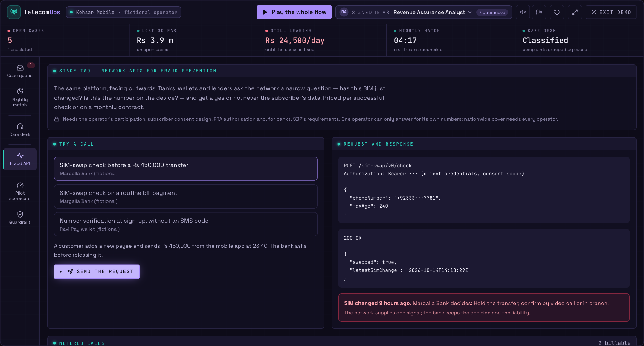
Task: Select SIM-swap check before Rs 450,000 transfer
Action: coord(186,169)
